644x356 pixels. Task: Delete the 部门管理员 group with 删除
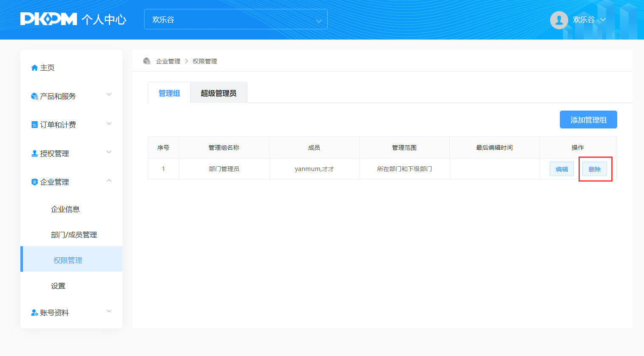pyautogui.click(x=594, y=169)
